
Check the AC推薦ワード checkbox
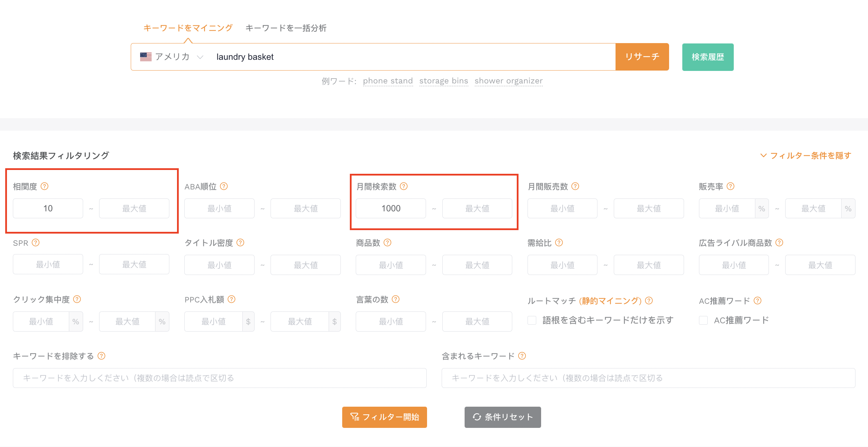click(x=703, y=320)
